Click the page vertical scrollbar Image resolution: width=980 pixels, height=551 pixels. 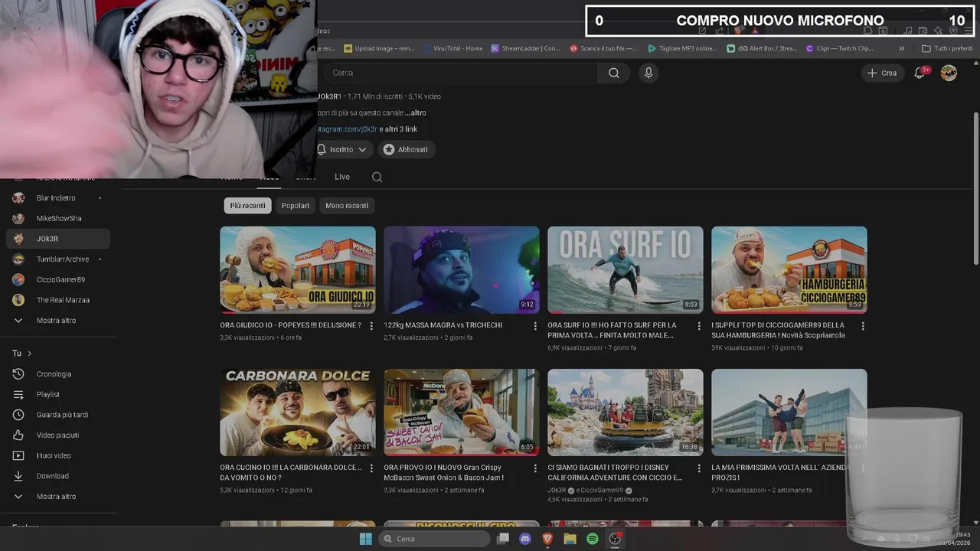coord(975,189)
